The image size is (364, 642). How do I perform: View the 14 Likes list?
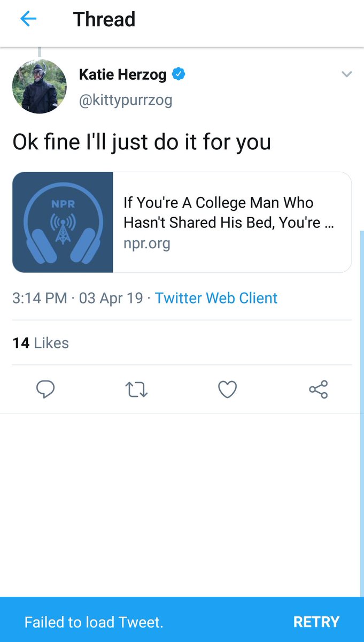(41, 343)
